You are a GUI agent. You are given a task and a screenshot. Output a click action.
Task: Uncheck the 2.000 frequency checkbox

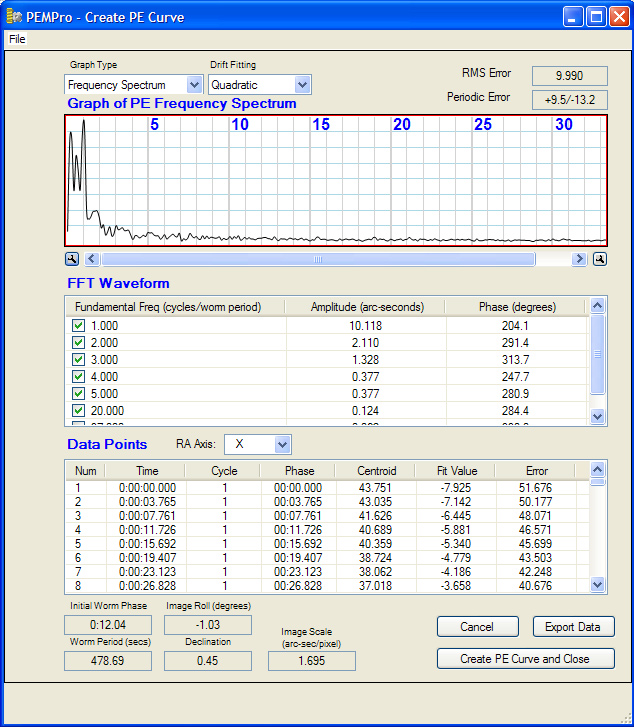coord(78,343)
